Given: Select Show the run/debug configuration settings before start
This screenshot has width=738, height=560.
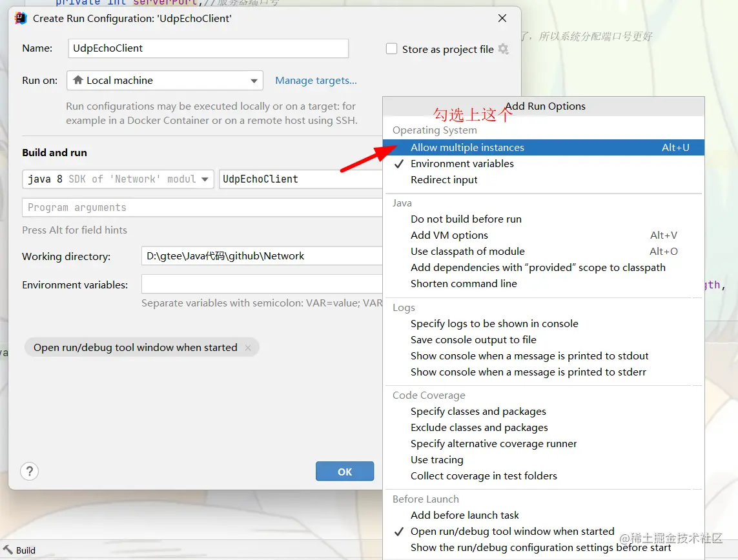Looking at the screenshot, I should [543, 547].
